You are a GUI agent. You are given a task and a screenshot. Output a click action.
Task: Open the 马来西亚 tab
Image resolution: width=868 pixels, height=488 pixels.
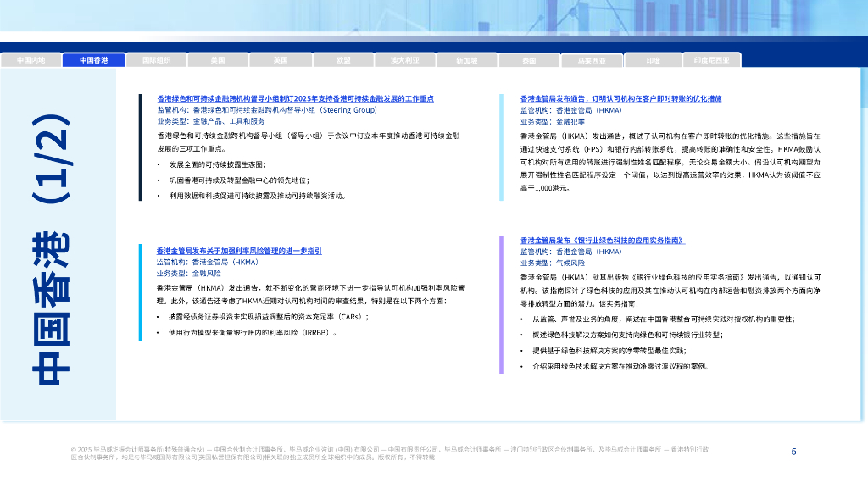click(591, 60)
